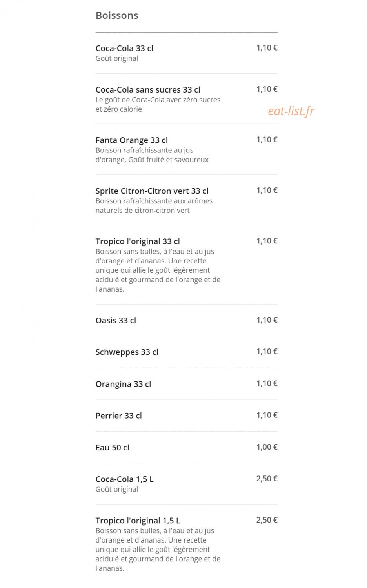The image size is (367, 588).
Task: Choose Schweppes 33 cl from menu
Action: click(127, 352)
